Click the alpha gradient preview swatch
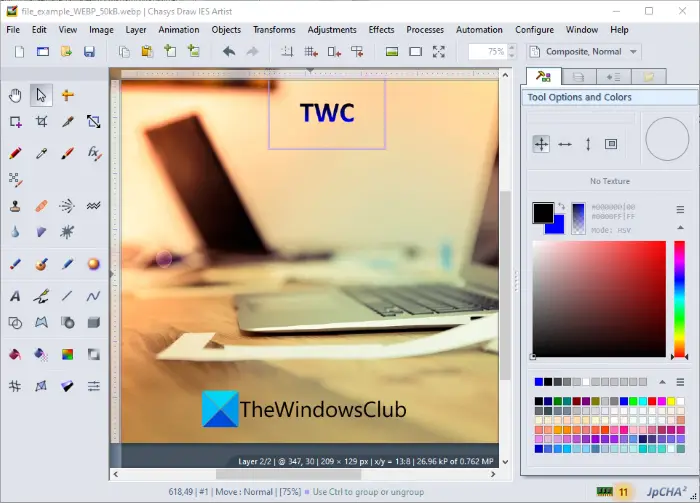 coord(578,218)
